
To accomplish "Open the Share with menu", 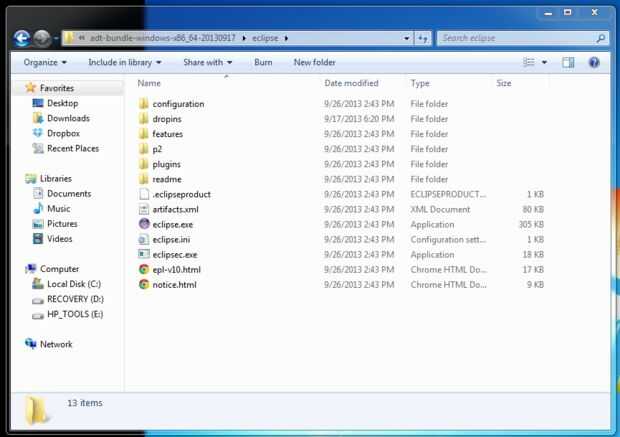I will click(x=208, y=62).
